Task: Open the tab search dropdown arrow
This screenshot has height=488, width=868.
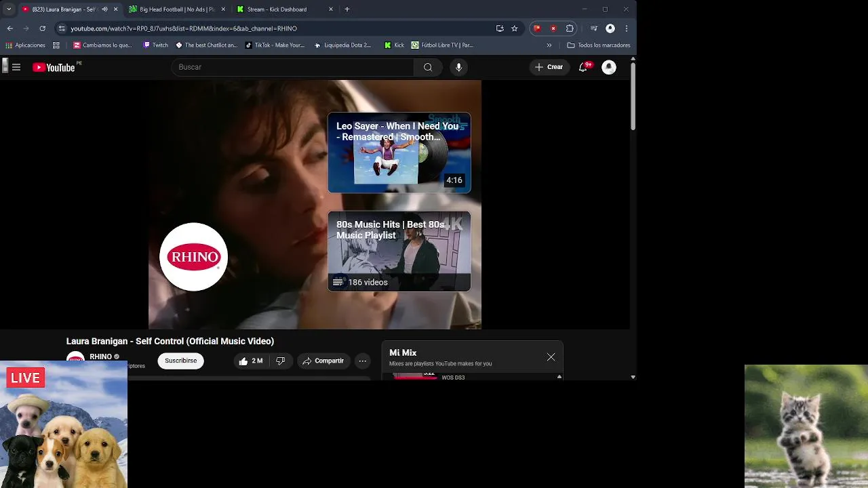Action: [x=9, y=9]
